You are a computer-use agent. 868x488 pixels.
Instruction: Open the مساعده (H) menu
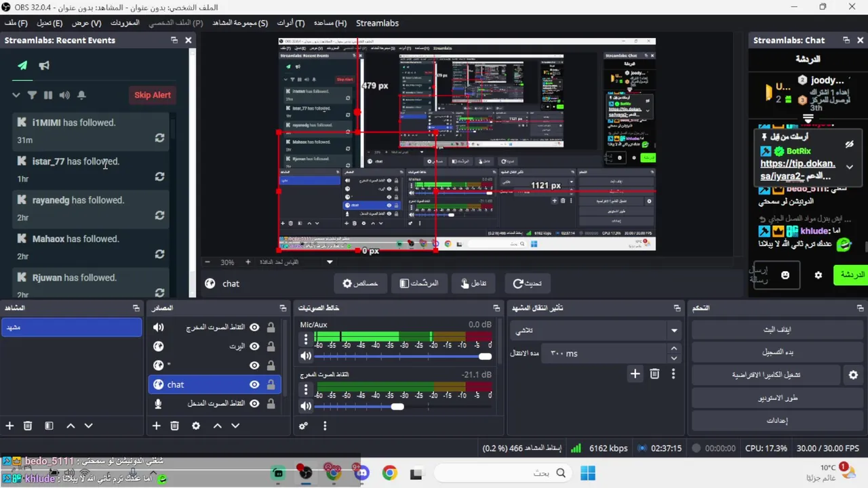coord(330,23)
